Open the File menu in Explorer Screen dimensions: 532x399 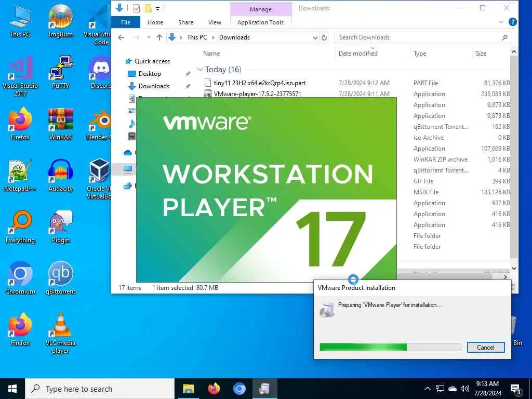point(126,22)
